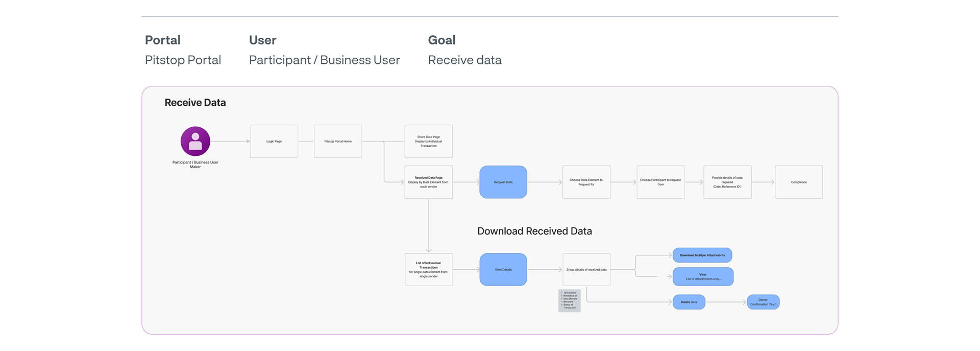Click List of Individual Transactions node
This screenshot has height=351, width=980.
coord(428,269)
